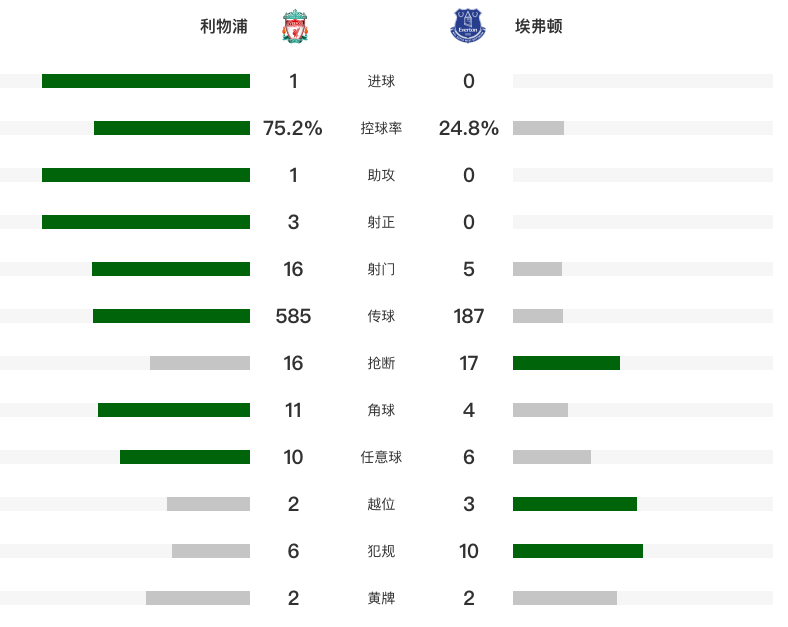Select the 控球率 stat label
The height and width of the screenshot is (627, 788).
point(381,128)
